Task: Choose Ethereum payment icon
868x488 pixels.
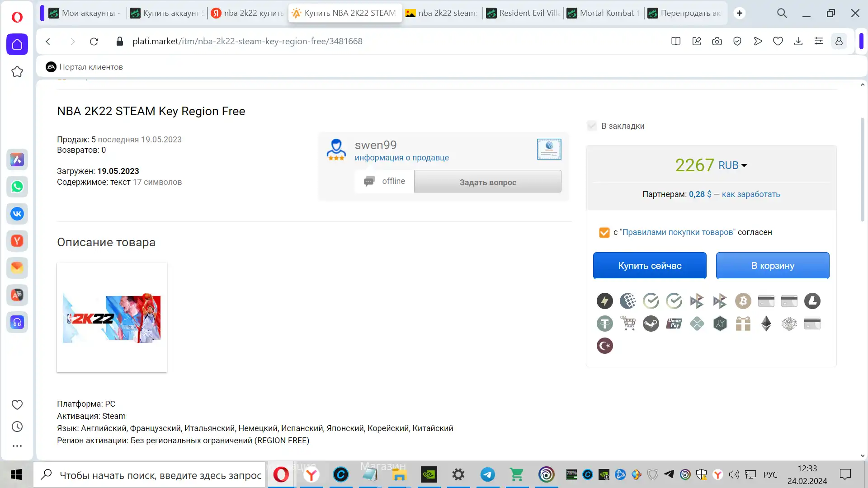Action: [x=766, y=324]
